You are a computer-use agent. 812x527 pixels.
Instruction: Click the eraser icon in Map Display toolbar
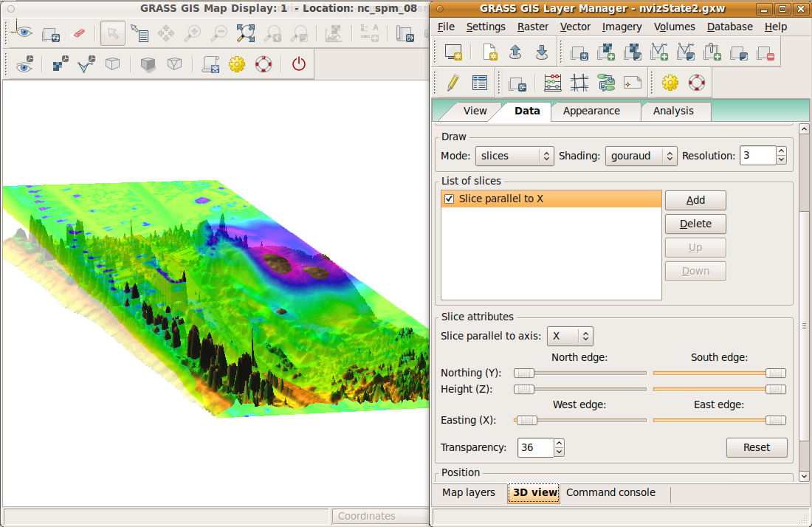(78, 34)
